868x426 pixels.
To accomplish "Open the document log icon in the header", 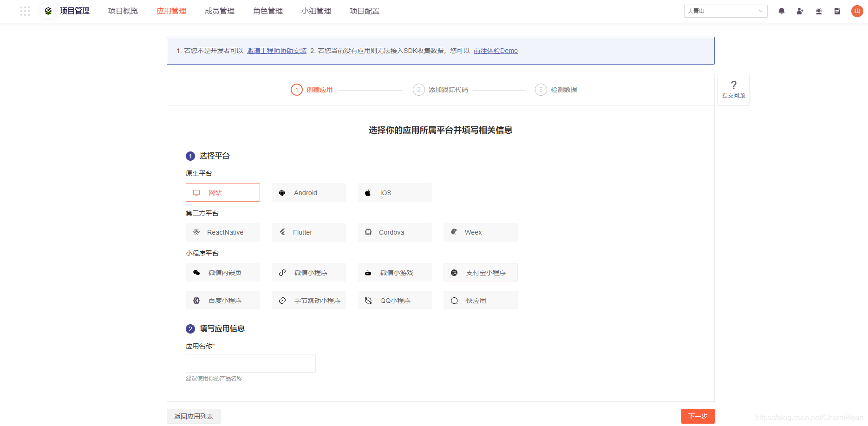I will coord(837,11).
